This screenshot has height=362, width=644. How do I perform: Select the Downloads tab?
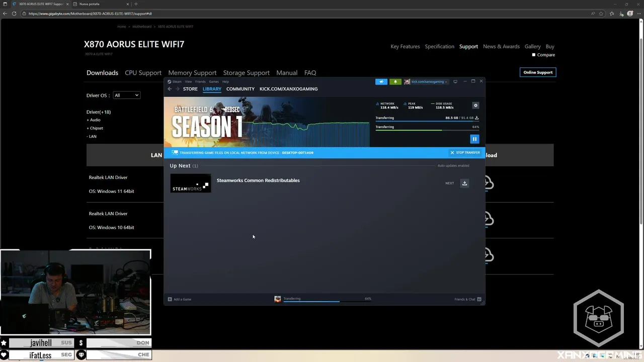[x=102, y=73]
